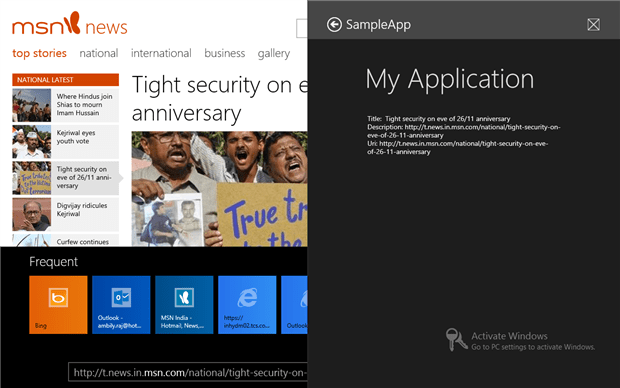Click thumbnail of Hindus join Shias story

click(x=32, y=105)
